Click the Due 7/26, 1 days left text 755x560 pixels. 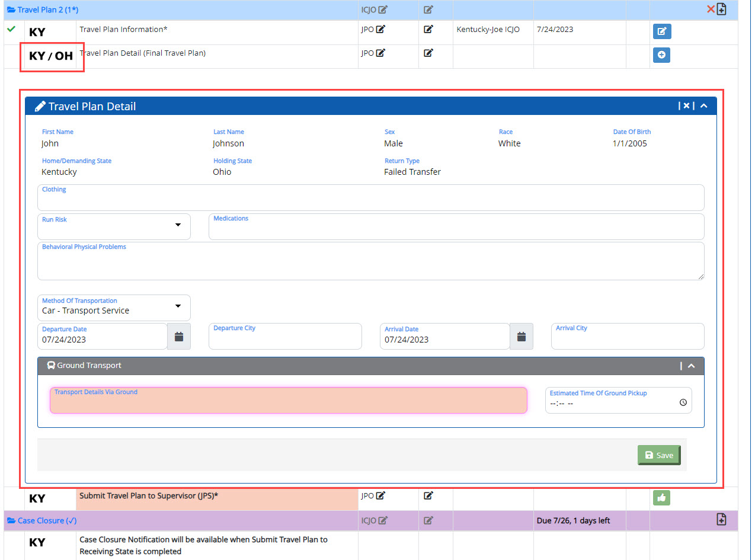pyautogui.click(x=573, y=520)
